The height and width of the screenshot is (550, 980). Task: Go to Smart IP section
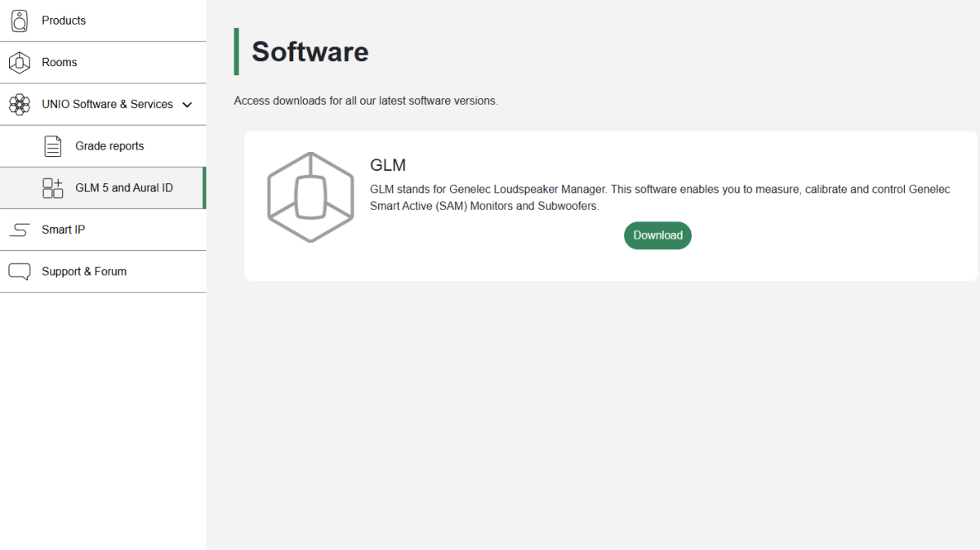(x=103, y=230)
